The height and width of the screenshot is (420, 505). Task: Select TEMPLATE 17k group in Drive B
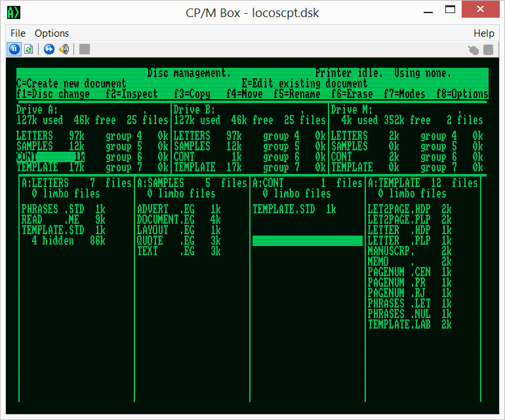click(x=208, y=167)
